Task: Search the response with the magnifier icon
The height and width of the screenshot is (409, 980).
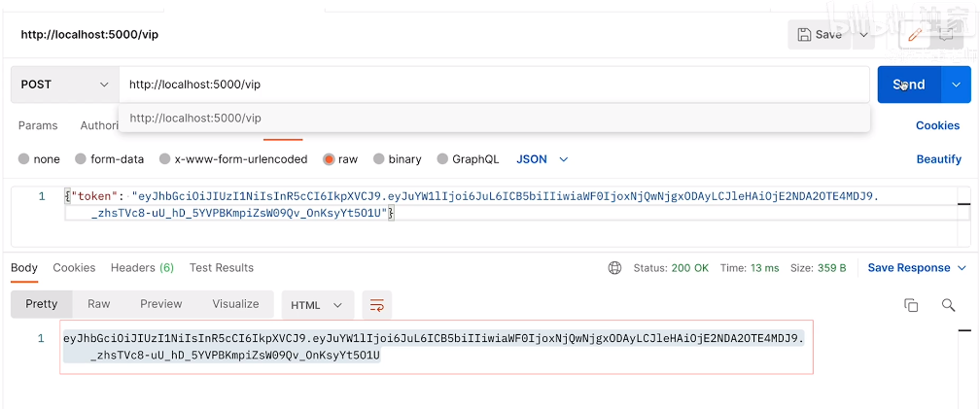Action: [x=948, y=305]
